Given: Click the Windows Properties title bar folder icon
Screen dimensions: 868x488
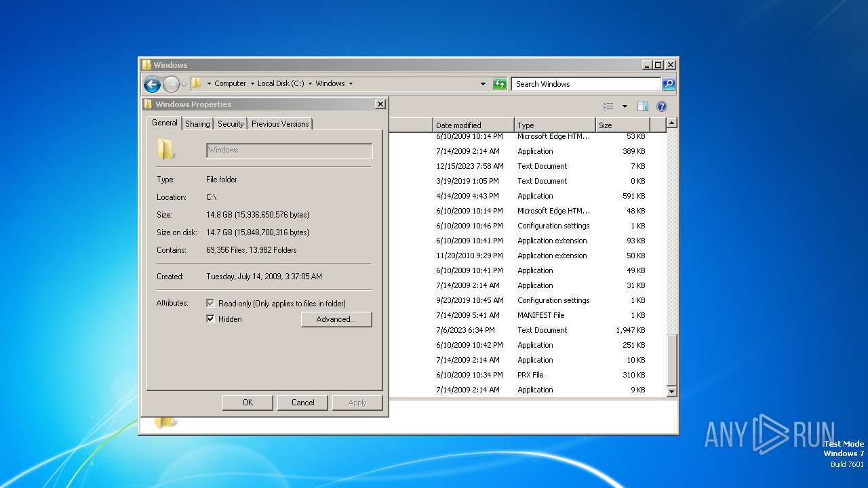Looking at the screenshot, I should [x=149, y=104].
